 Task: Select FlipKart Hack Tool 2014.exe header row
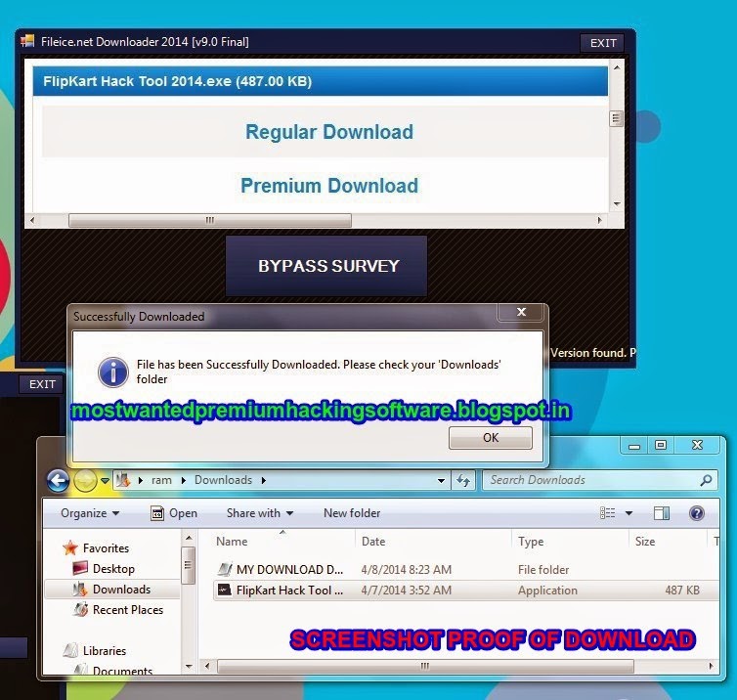tap(320, 81)
